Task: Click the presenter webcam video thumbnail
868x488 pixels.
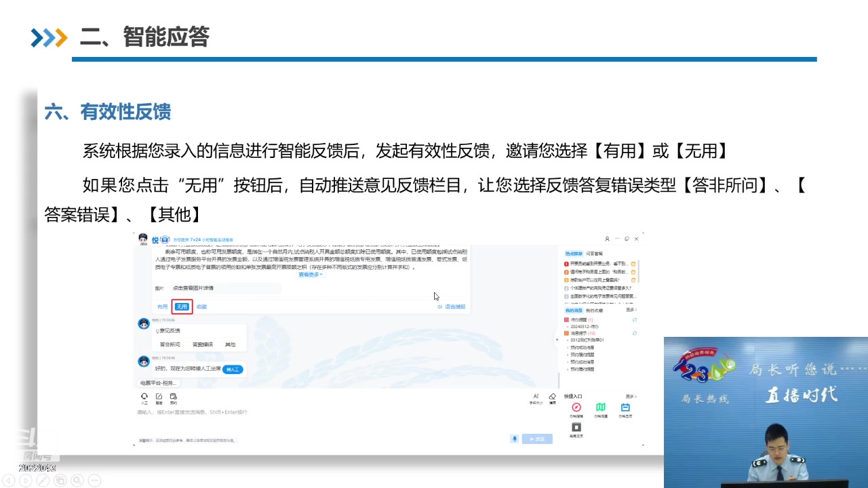Action: 766,412
